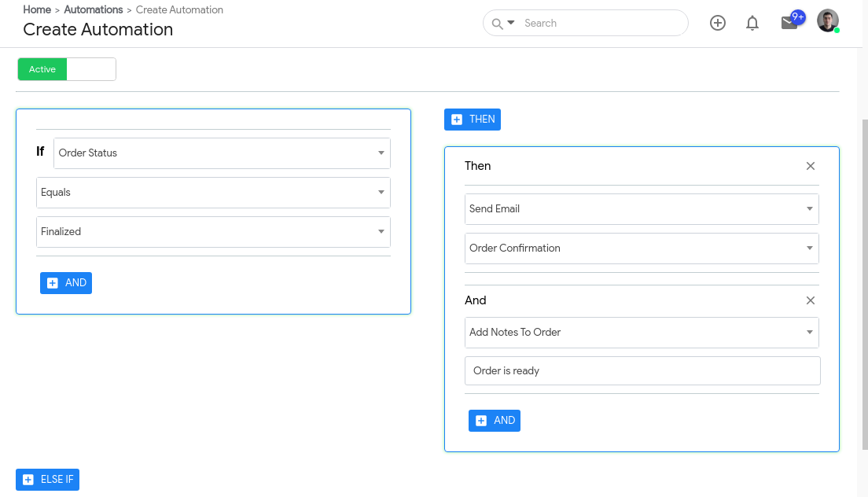Open the Finalized value dropdown

[213, 232]
